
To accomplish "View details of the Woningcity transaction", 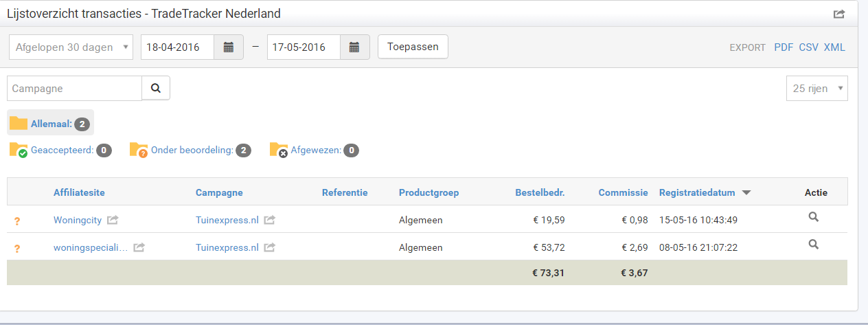I will tap(814, 217).
